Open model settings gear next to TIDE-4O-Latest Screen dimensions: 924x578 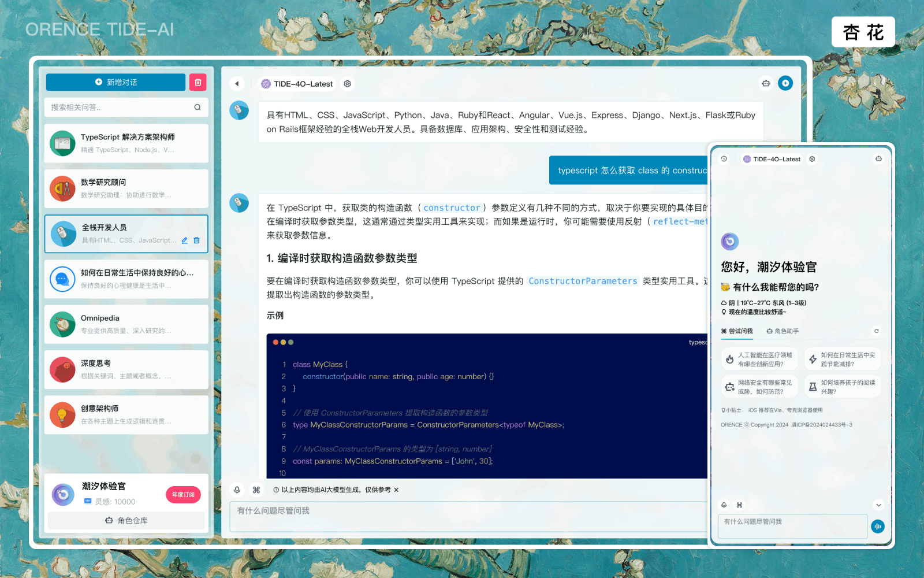click(347, 84)
